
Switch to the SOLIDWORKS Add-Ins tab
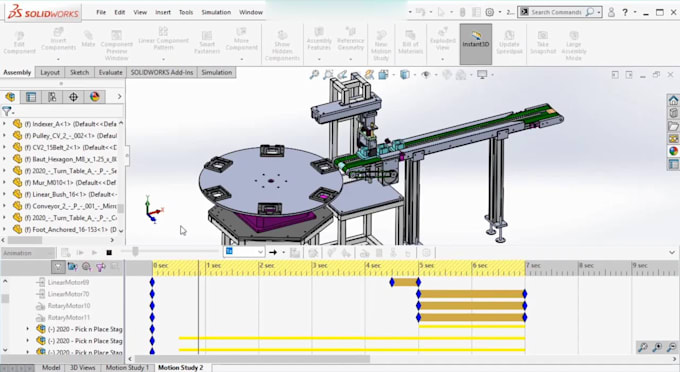[162, 72]
